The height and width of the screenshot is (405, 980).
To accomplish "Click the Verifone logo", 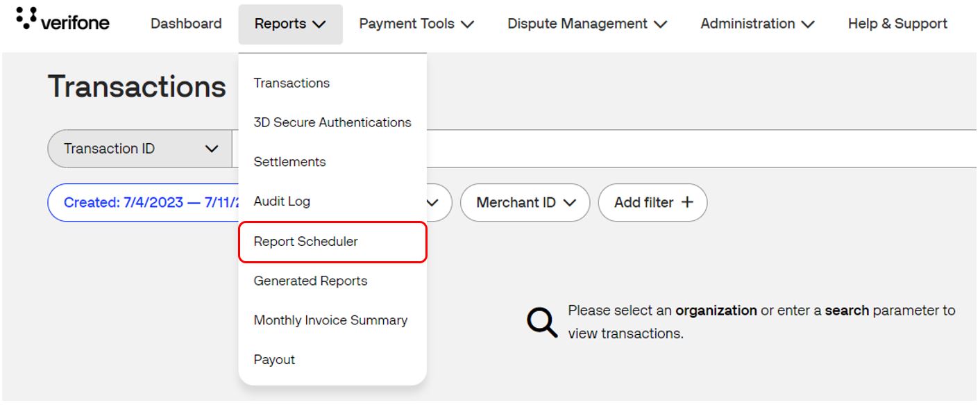I will pos(61,22).
